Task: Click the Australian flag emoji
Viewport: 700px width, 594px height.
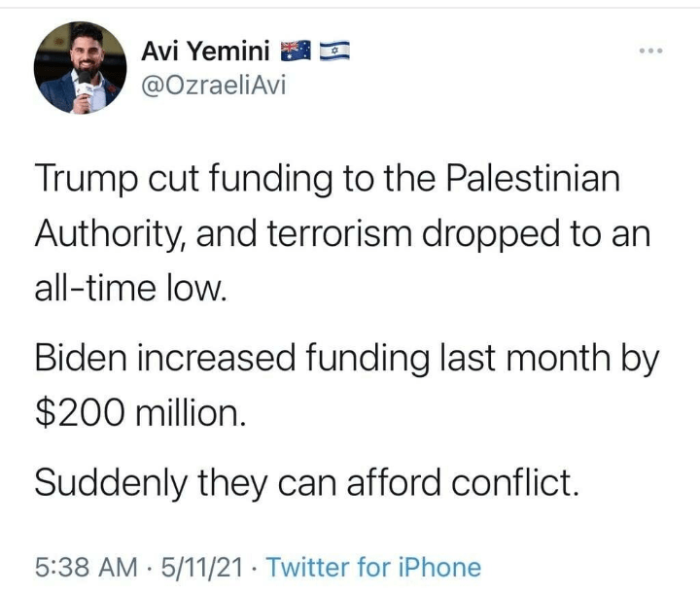Action: tap(292, 51)
